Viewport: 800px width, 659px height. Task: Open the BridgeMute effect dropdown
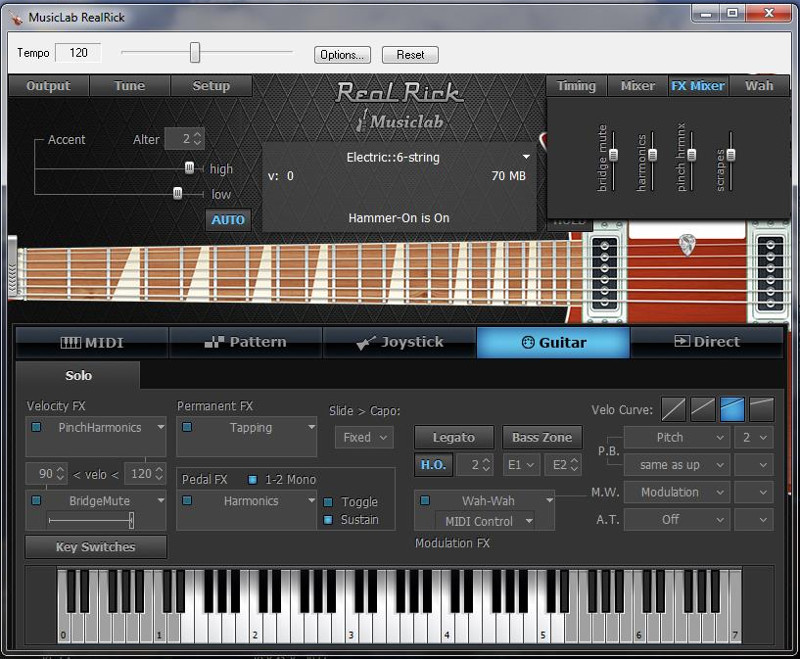[161, 500]
